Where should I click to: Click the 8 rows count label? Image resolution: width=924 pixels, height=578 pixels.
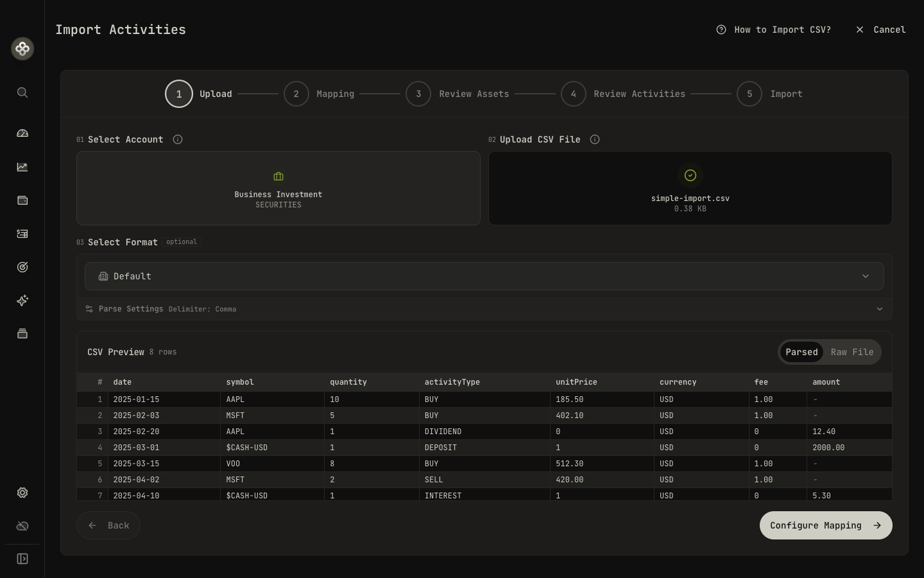coord(163,352)
